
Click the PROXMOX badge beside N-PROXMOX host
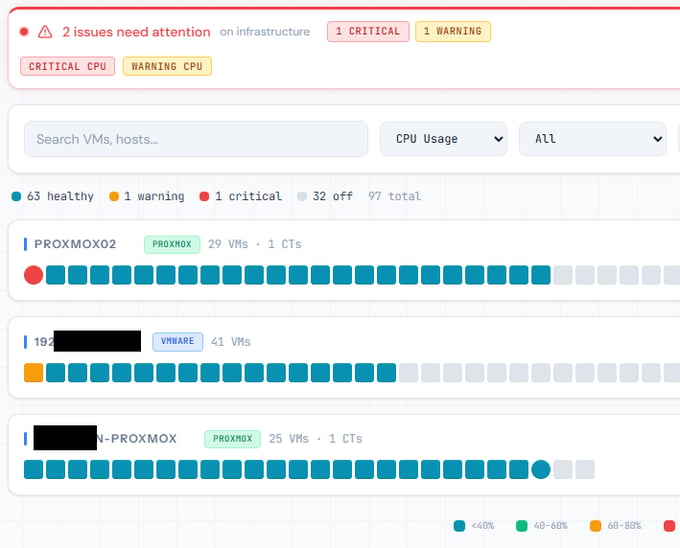232,439
